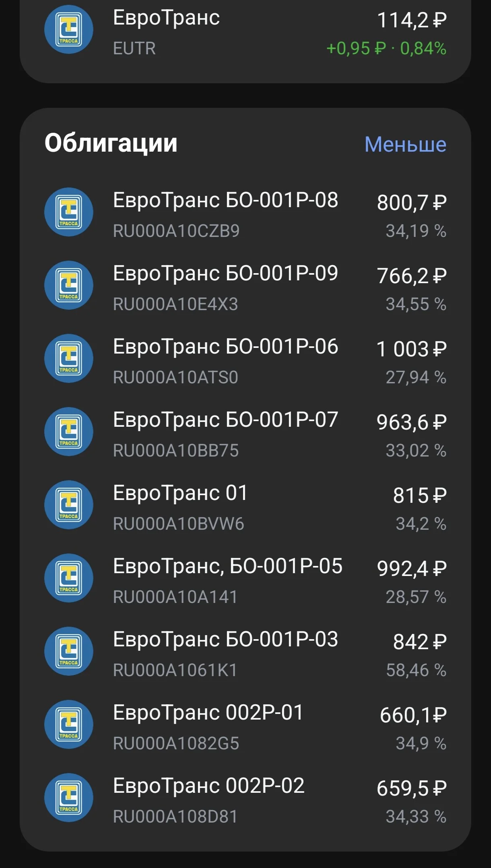Tap logo icon of ЕвроТранс 002Р-02 bond
The height and width of the screenshot is (868, 491).
69,798
